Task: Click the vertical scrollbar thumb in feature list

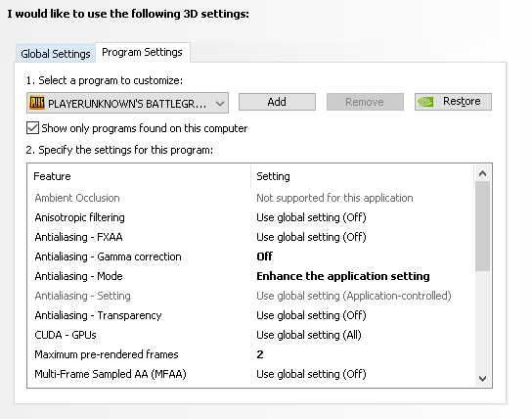Action: pyautogui.click(x=482, y=226)
